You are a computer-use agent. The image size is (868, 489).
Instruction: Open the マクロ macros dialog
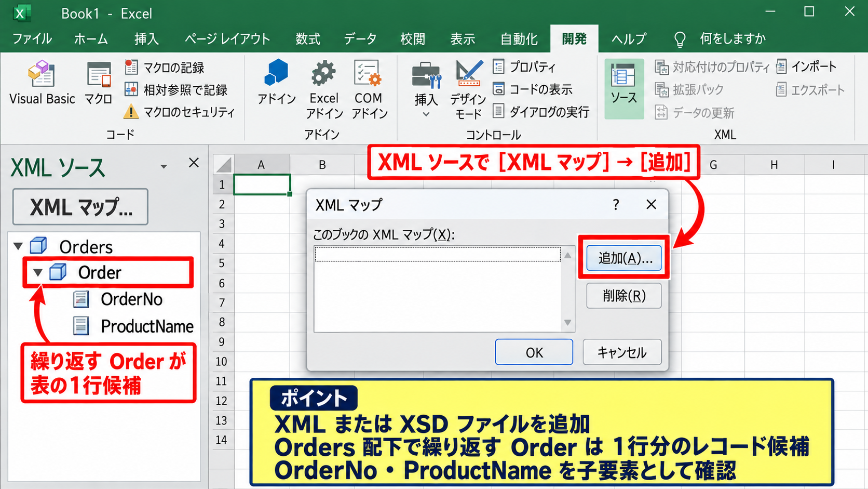click(99, 83)
